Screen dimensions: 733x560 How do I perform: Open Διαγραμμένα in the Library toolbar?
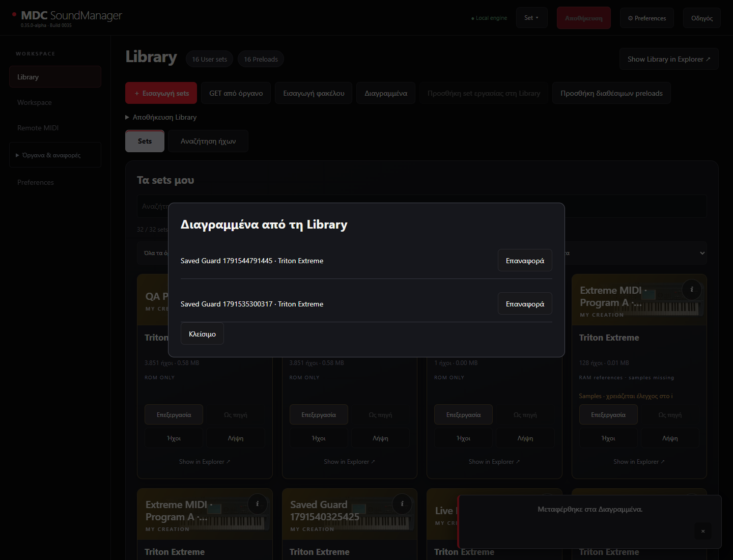coord(386,93)
